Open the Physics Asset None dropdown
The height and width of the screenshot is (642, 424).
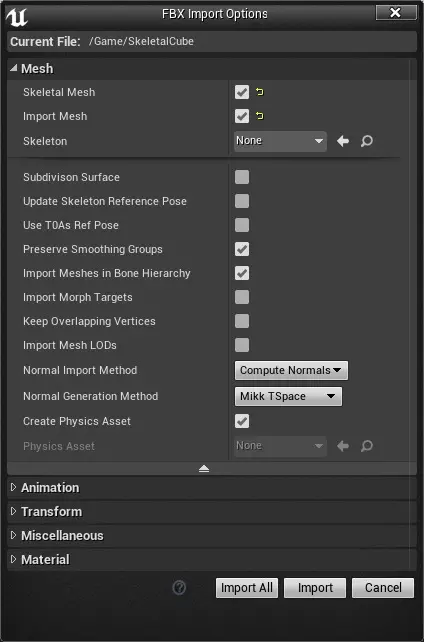click(x=280, y=446)
